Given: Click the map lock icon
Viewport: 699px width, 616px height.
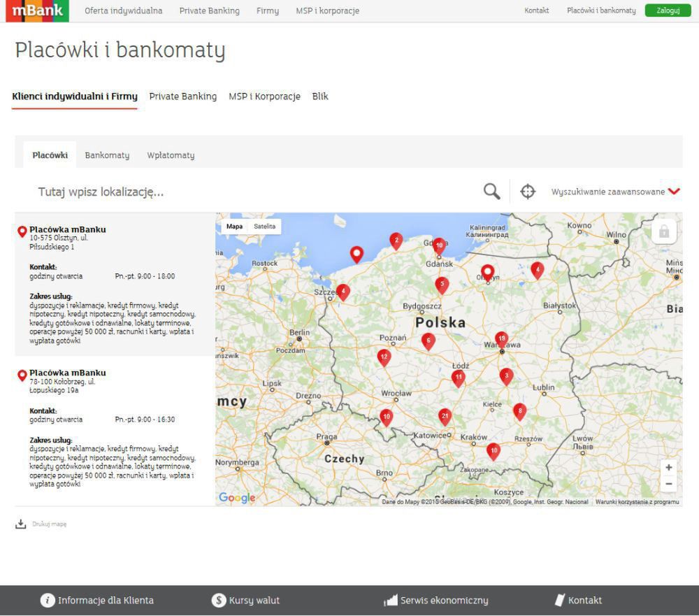Looking at the screenshot, I should (x=664, y=231).
